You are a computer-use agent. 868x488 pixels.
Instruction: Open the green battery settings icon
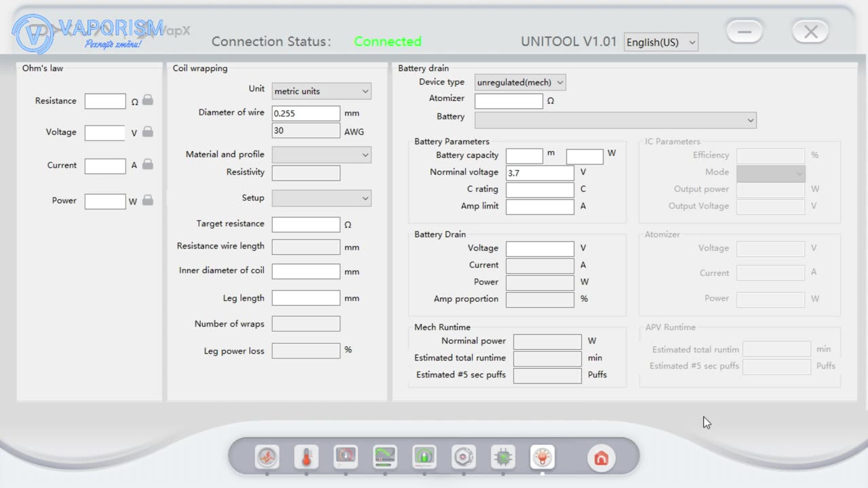coord(425,457)
